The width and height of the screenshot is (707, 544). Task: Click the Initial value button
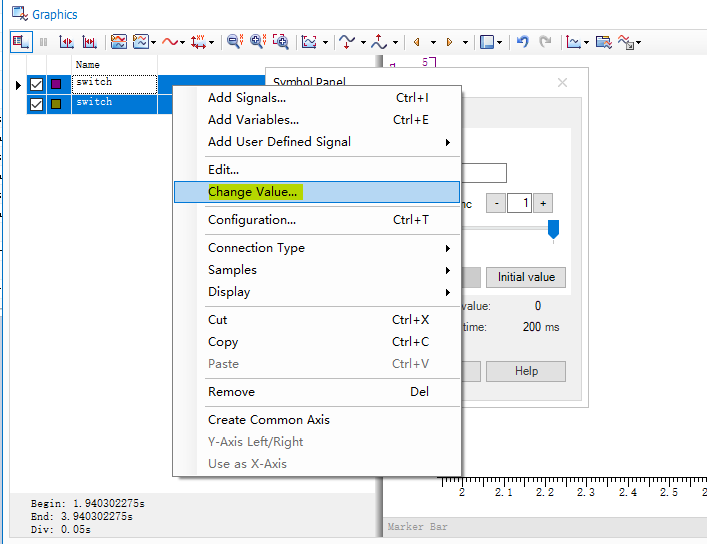(526, 277)
